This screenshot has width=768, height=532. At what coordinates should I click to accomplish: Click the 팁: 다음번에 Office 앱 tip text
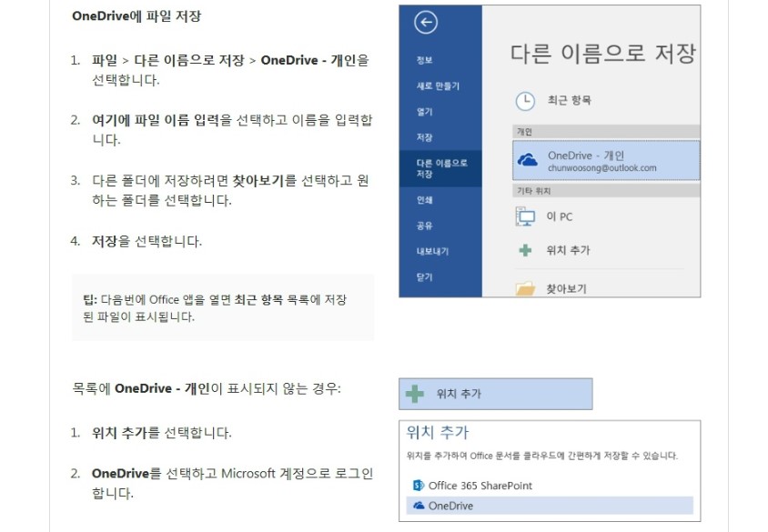215,308
